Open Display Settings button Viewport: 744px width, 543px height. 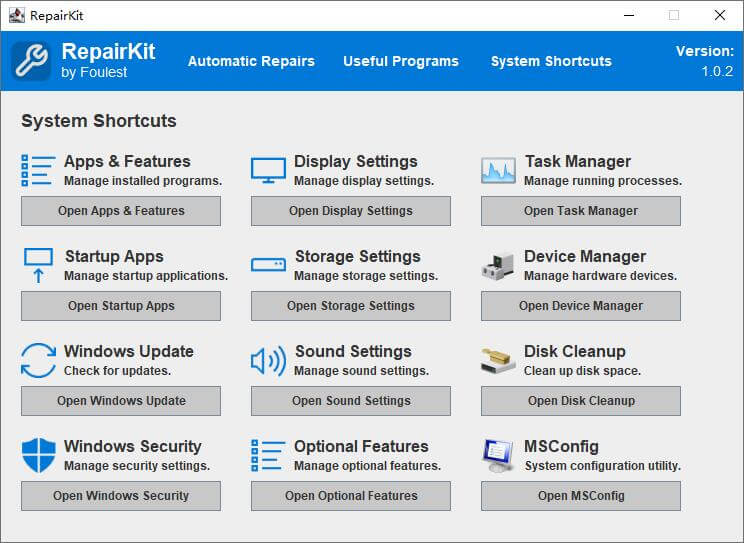pyautogui.click(x=351, y=211)
